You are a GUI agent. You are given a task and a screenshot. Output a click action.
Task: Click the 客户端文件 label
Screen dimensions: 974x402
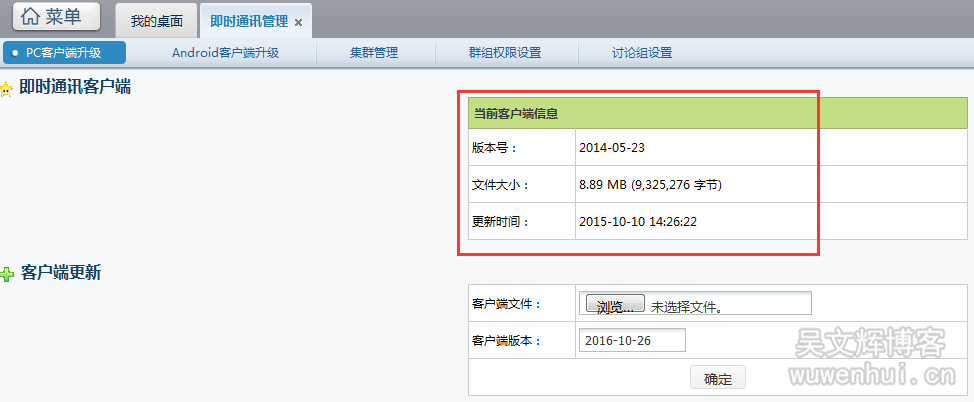[505, 304]
